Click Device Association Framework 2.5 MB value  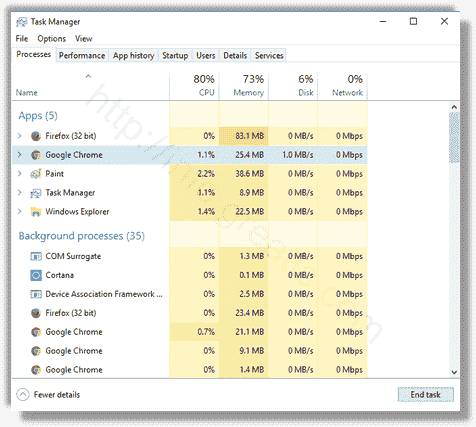(252, 294)
